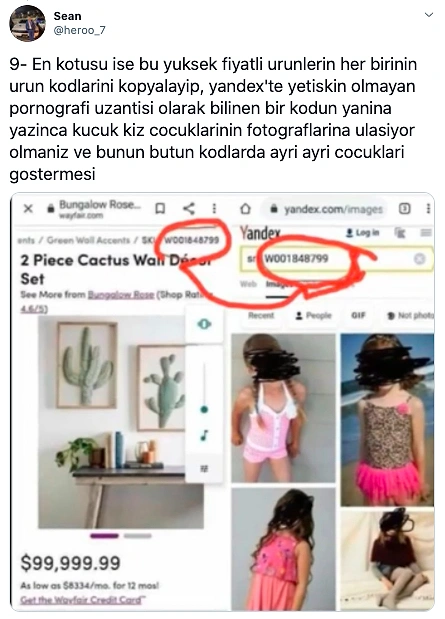Bookmark the Wayfair page
This screenshot has width=445, height=619.
click(x=160, y=208)
